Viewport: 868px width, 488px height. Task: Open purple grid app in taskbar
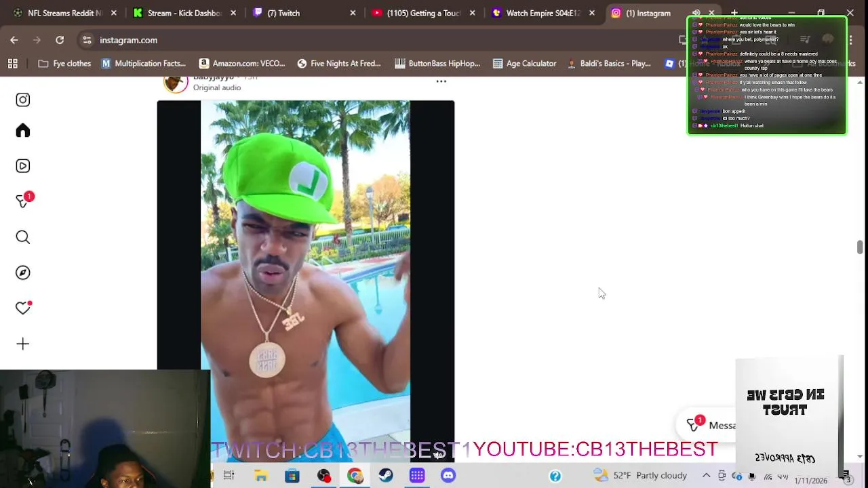[x=417, y=475]
